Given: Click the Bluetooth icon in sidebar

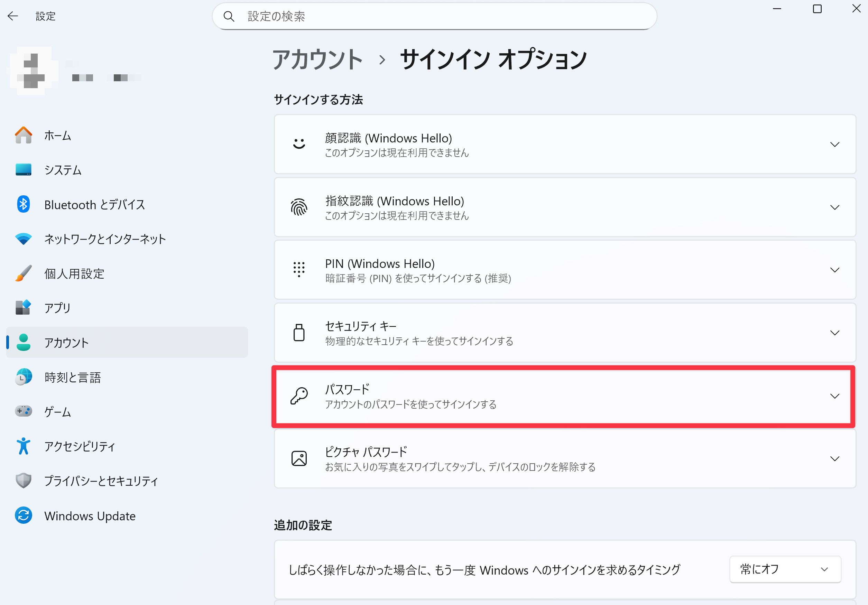Looking at the screenshot, I should [x=24, y=204].
